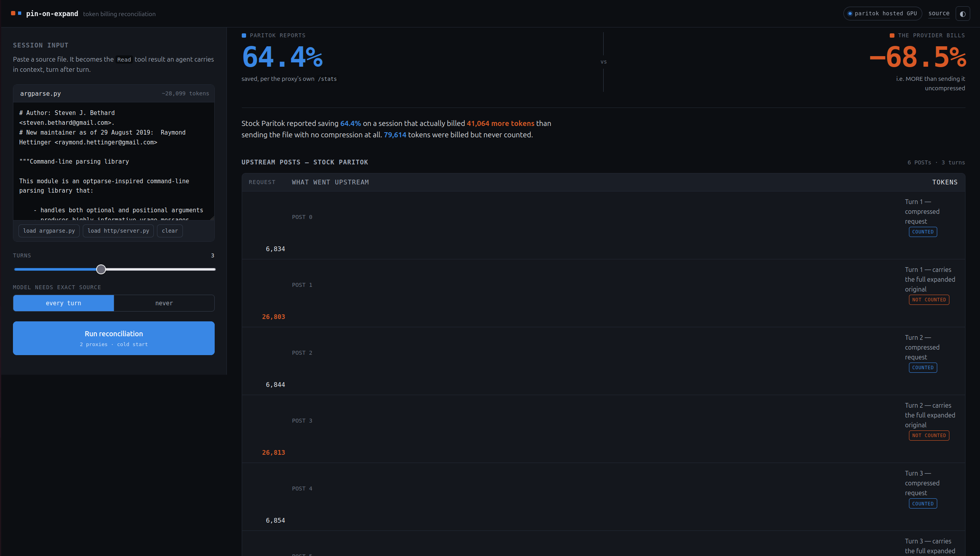Viewport: 980px width, 556px height.
Task: Open the source link
Action: tap(939, 13)
